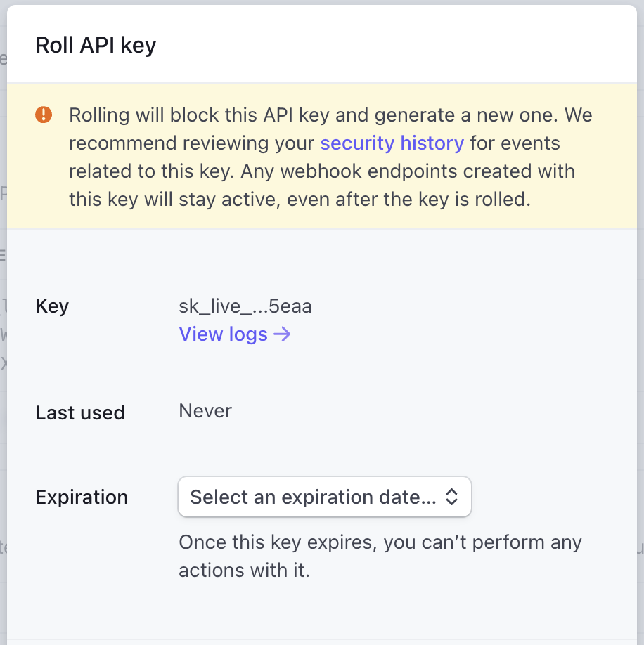Click the arrow icon beside View logs
Image resolution: width=644 pixels, height=645 pixels.
click(x=282, y=334)
